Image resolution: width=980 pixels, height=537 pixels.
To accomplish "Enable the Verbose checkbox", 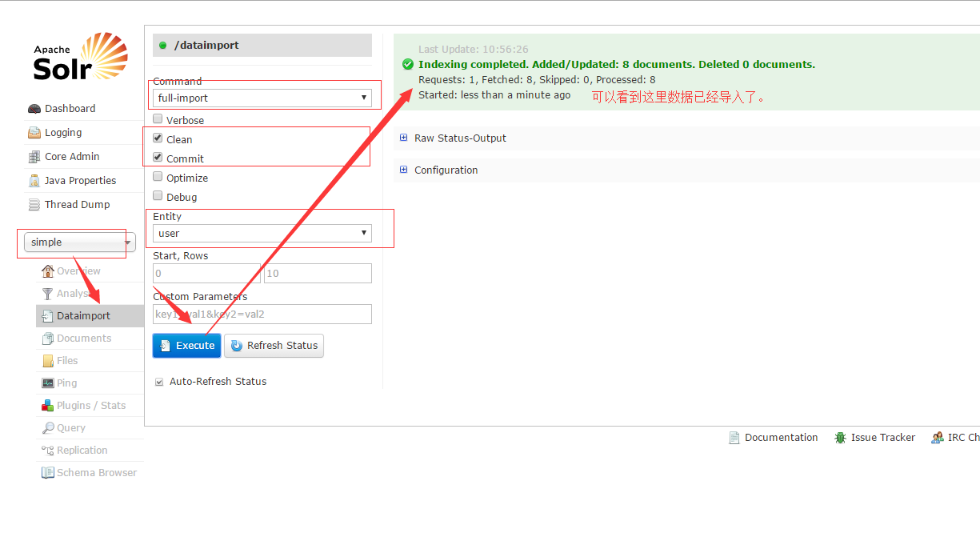I will click(158, 119).
